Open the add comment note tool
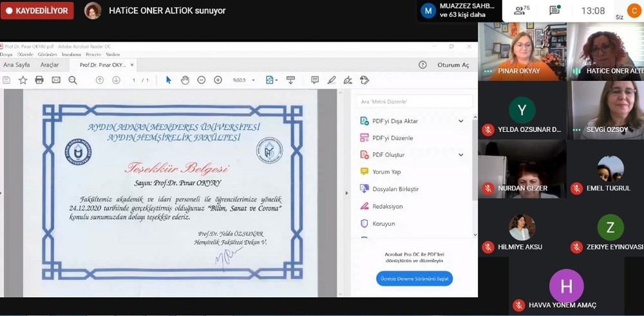The image size is (644, 316). [315, 80]
